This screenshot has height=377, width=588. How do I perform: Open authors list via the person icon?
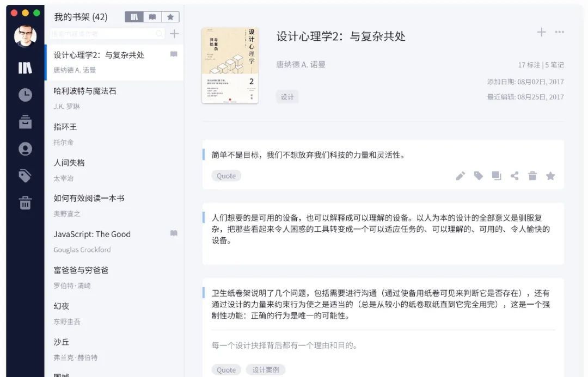[x=25, y=149]
